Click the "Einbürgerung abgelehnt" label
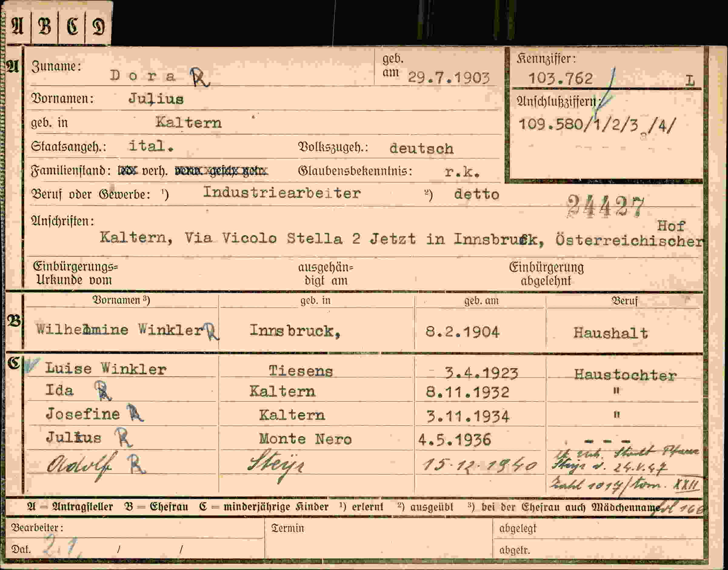Image resolution: width=728 pixels, height=570 pixels. click(546, 274)
